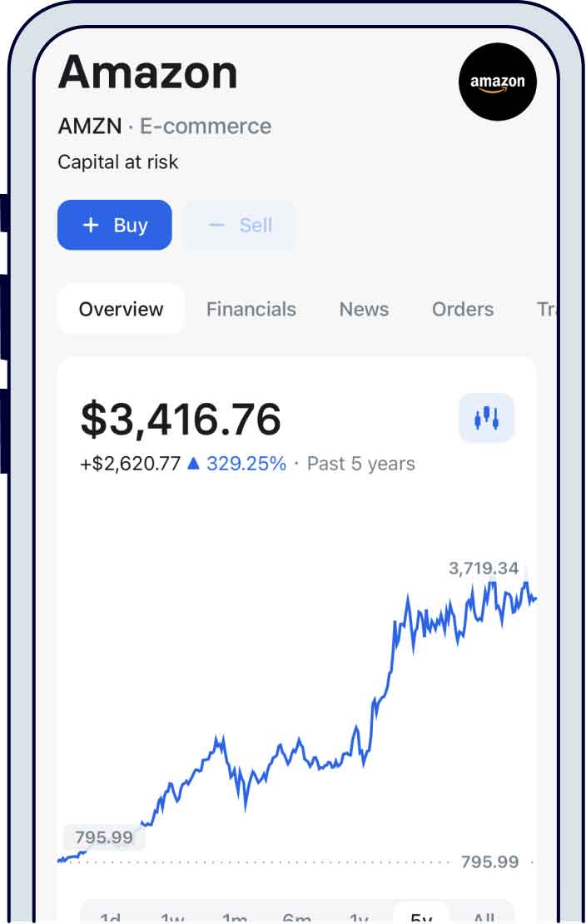View the Orders tab
The width and height of the screenshot is (586, 924).
(463, 309)
